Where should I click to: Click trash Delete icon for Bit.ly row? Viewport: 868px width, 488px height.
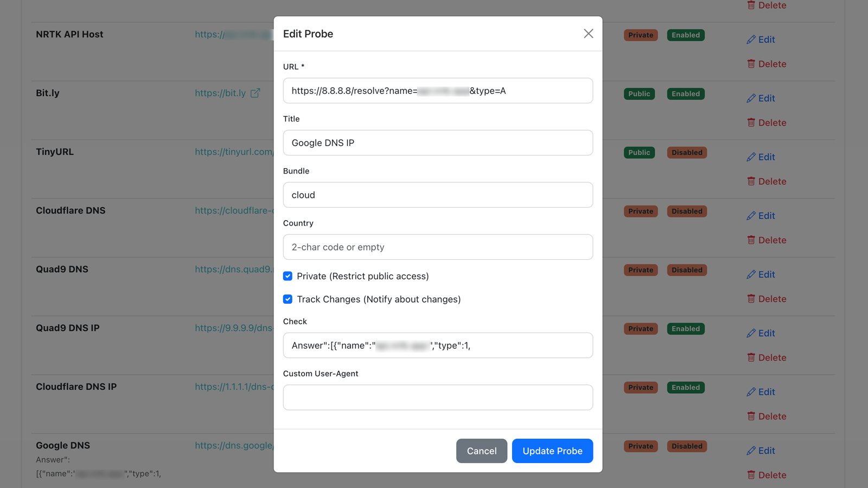click(751, 123)
